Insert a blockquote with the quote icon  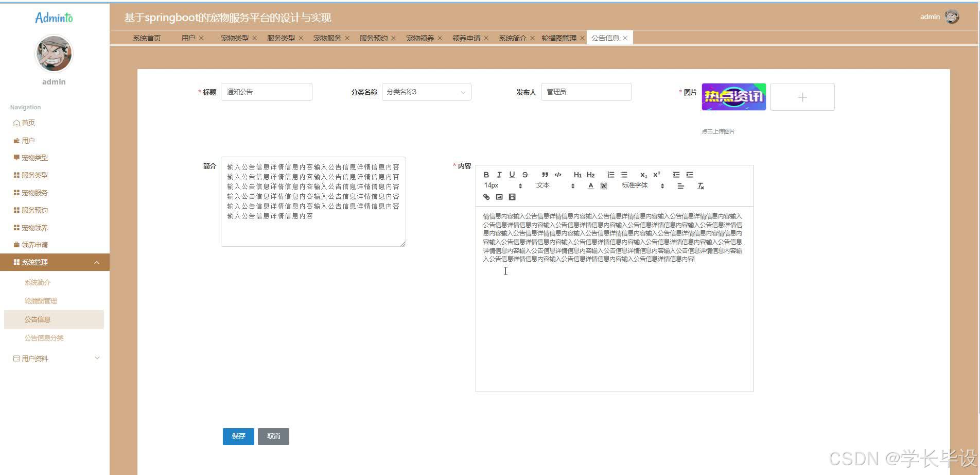click(545, 175)
